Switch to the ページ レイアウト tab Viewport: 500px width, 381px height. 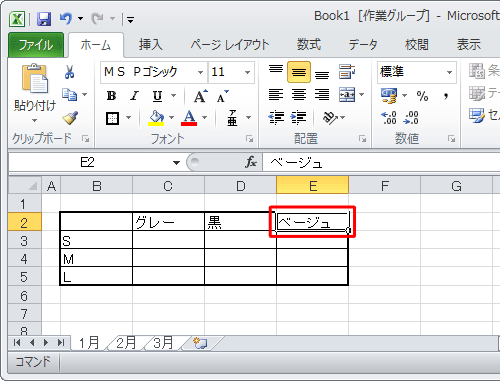click(x=230, y=45)
